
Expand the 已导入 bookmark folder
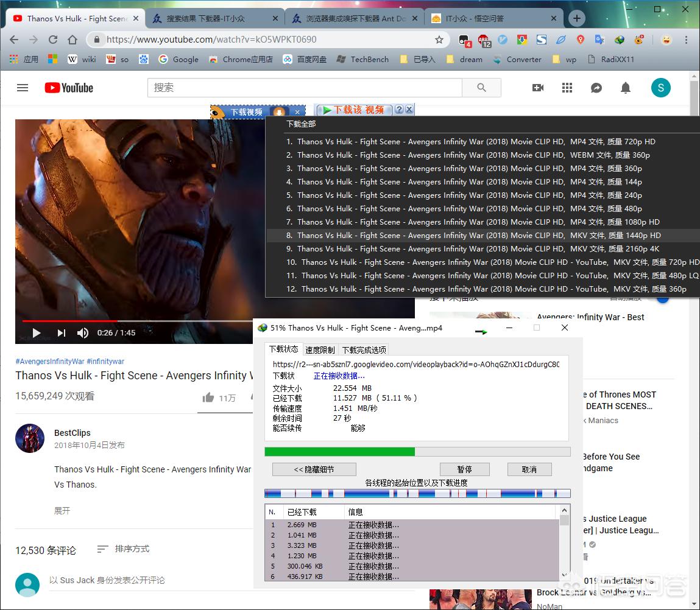(x=417, y=59)
